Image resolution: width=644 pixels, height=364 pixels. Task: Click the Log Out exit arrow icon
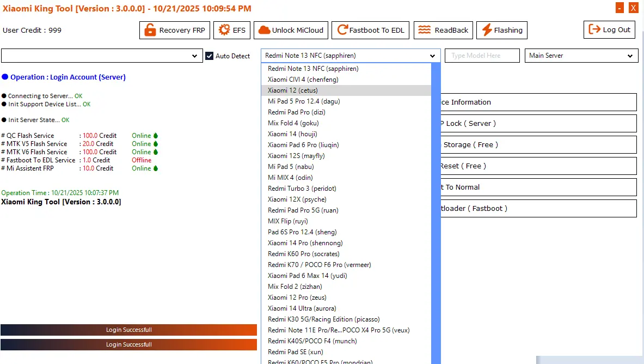(594, 29)
